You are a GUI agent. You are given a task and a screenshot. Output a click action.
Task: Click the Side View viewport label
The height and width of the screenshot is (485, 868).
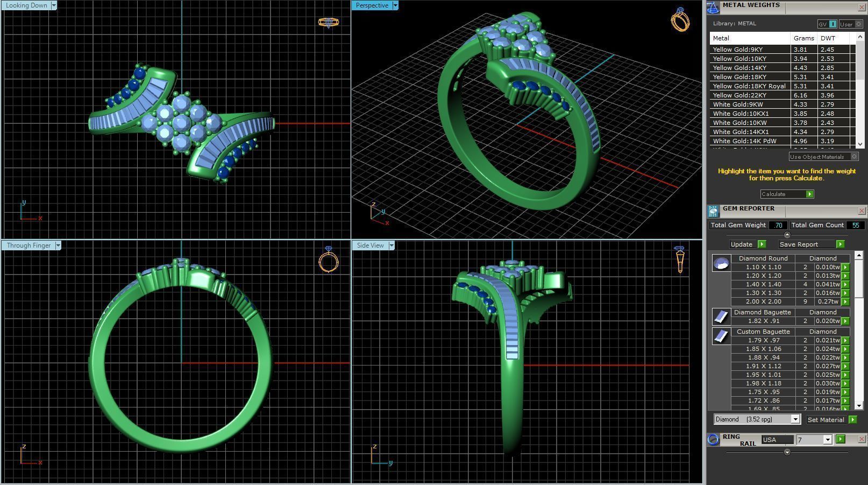coord(370,245)
